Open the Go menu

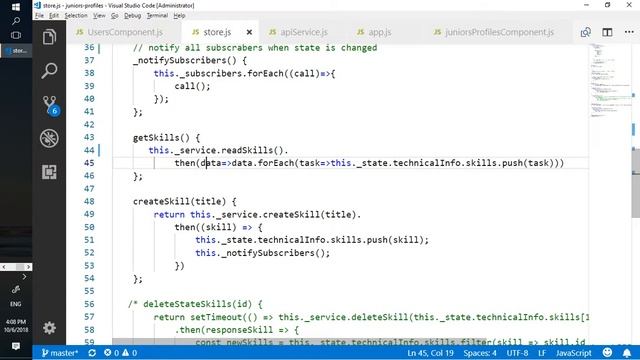(115, 16)
